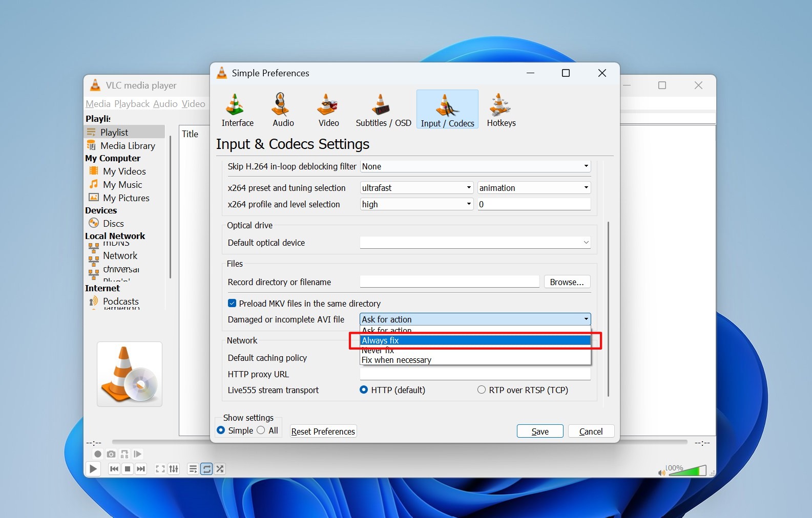The width and height of the screenshot is (812, 518).
Task: Toggle Preload MKV files checkbox
Action: 232,303
